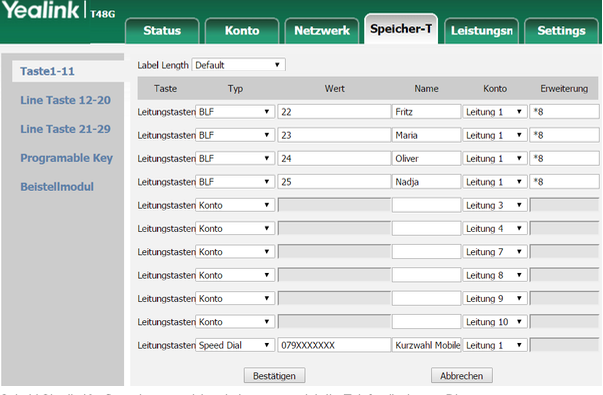Screen dimensions: 603x395
Task: Open Typ dropdown for Nadja row
Action: click(x=235, y=182)
